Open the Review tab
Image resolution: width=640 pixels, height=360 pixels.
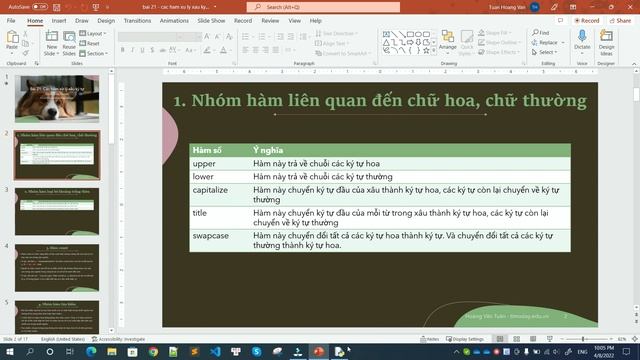pos(270,20)
